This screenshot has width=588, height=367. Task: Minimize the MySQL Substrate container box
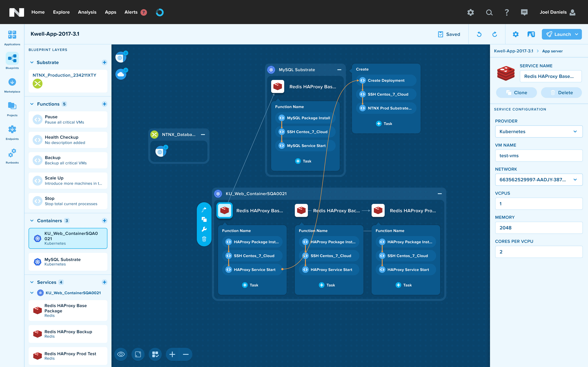(339, 70)
